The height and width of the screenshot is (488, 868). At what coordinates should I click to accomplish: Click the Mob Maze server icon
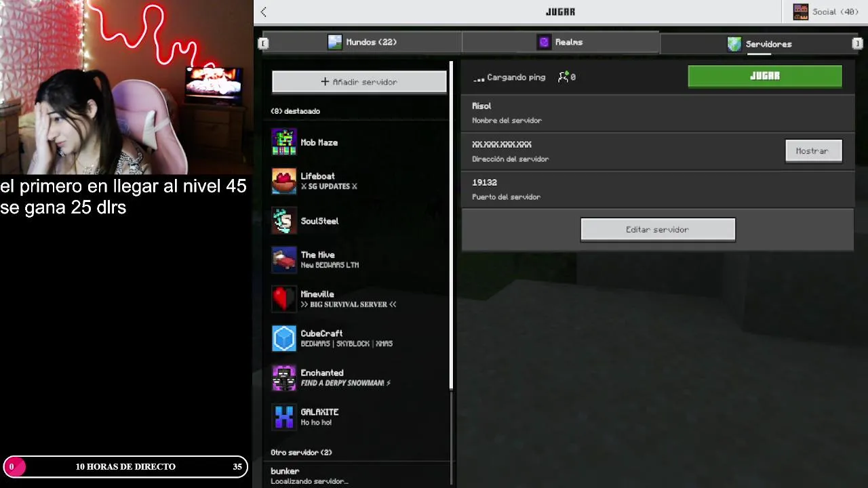[x=284, y=142]
